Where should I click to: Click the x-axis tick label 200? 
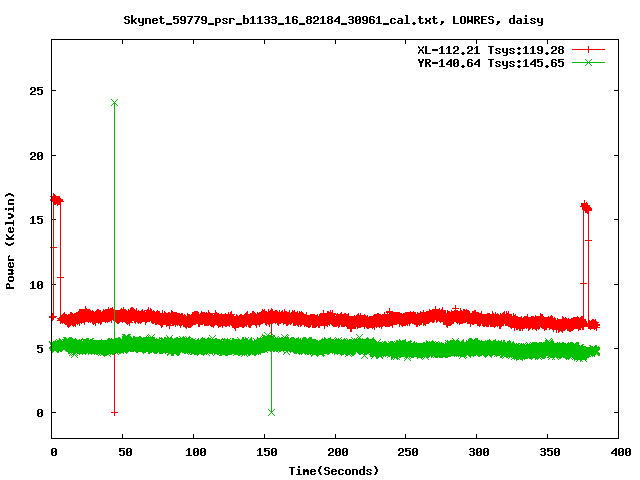338,452
